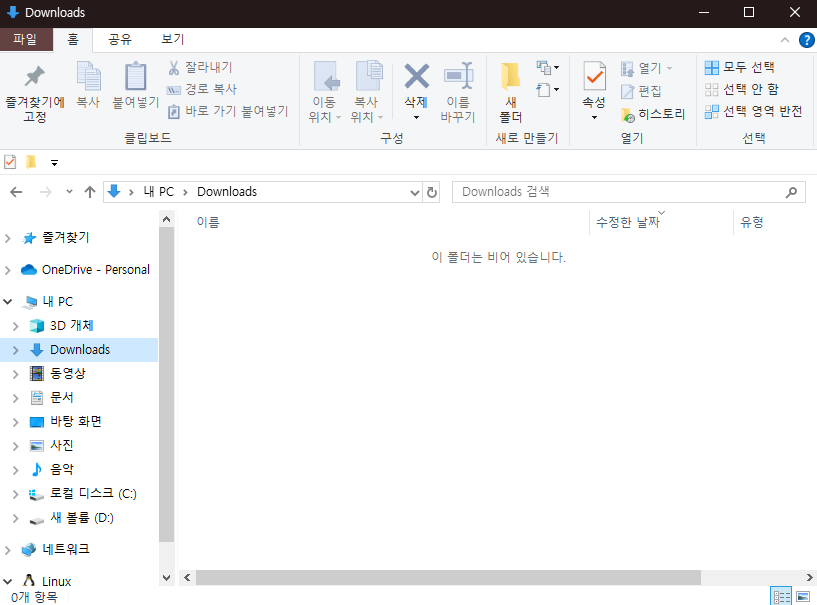Click the properties icon in quick access toolbar

(x=10, y=162)
